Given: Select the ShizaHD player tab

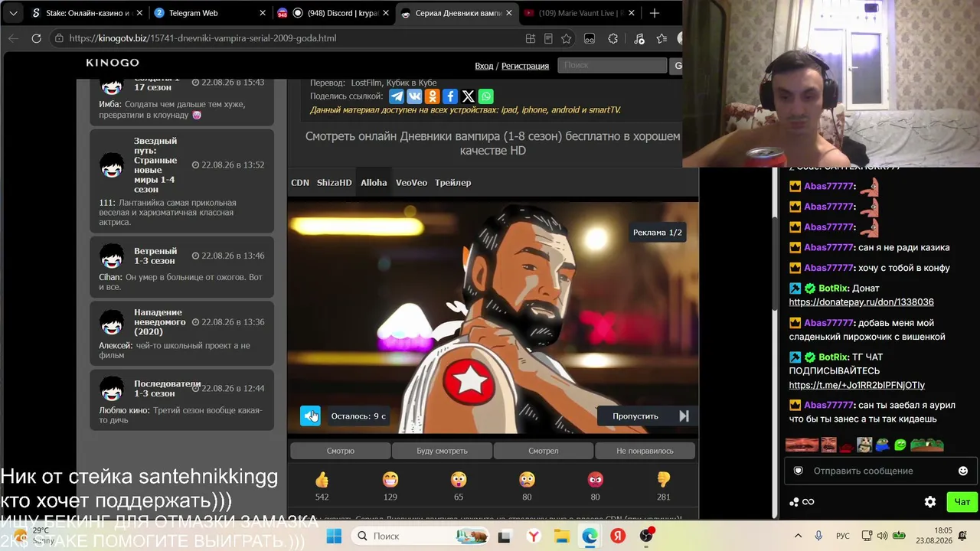Looking at the screenshot, I should 334,183.
